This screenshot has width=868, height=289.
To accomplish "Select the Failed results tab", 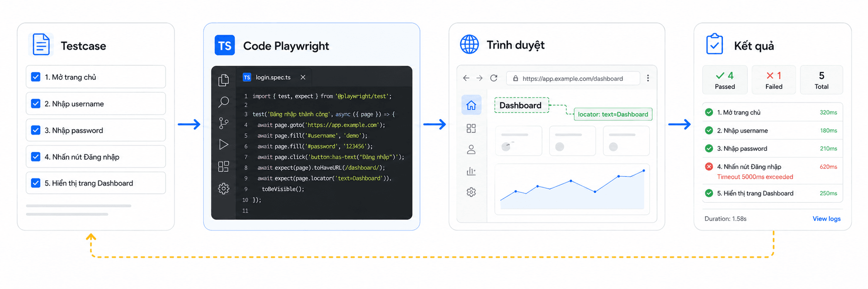I will pos(774,80).
